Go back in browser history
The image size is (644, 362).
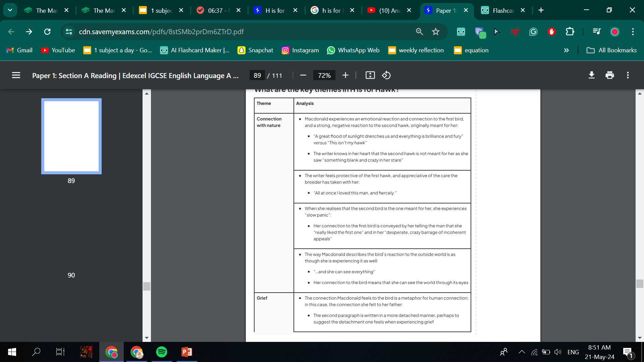(x=11, y=32)
